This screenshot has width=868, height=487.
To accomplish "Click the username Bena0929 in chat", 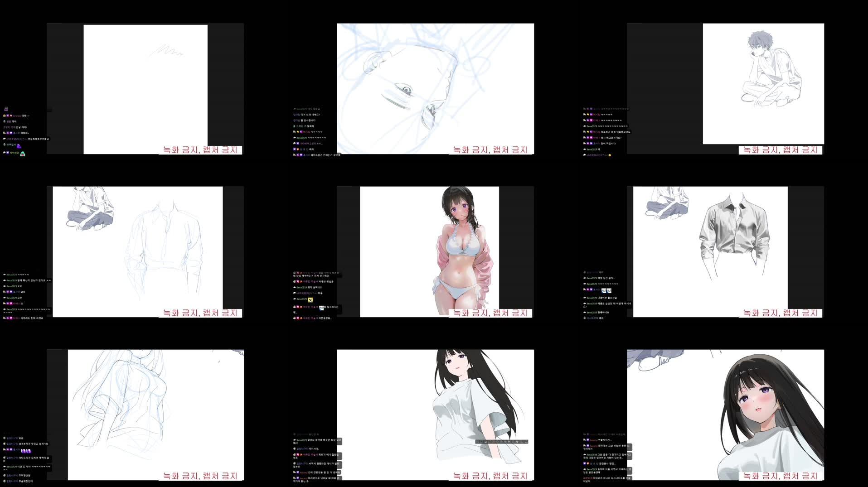I will click(302, 287).
